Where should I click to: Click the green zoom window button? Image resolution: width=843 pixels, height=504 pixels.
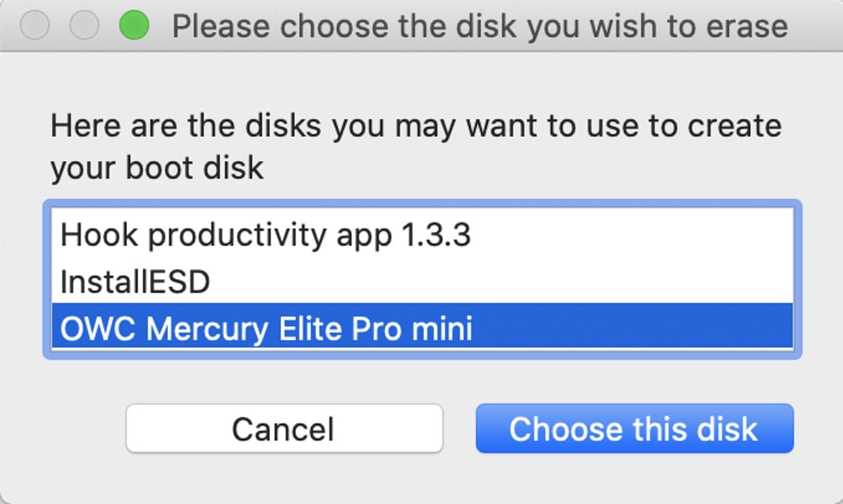point(134,26)
